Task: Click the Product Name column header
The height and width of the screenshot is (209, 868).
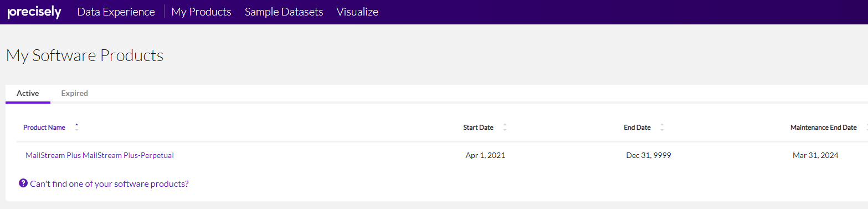Action: click(x=44, y=128)
